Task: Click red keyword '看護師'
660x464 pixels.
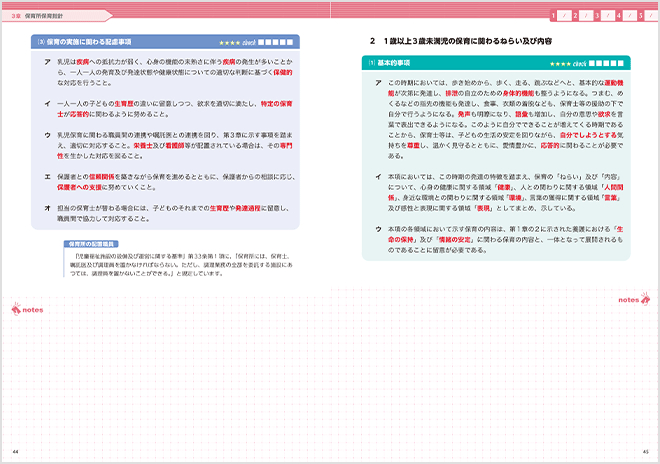Action: pyautogui.click(x=175, y=146)
